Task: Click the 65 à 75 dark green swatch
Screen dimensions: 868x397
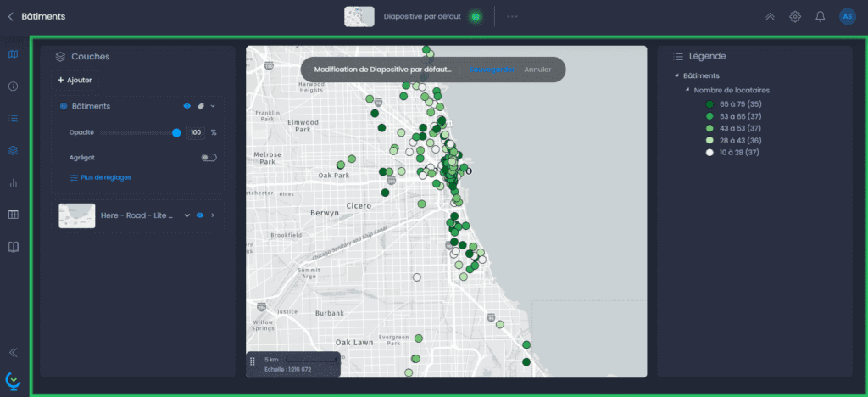Action: click(x=709, y=104)
